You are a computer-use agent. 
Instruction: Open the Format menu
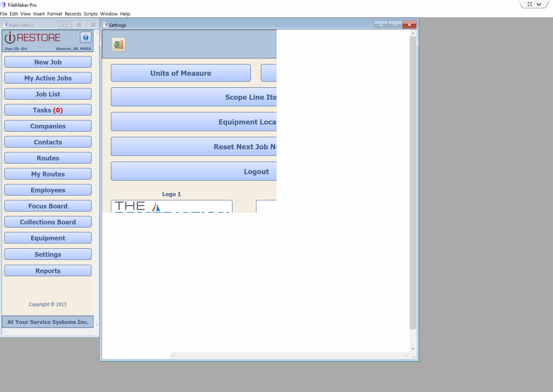tap(54, 14)
